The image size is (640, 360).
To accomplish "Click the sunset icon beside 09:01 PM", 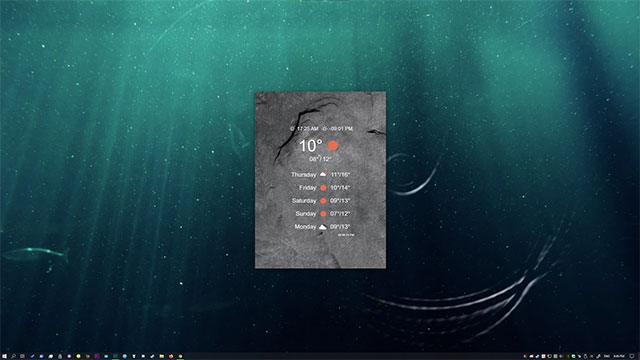I will 324,129.
